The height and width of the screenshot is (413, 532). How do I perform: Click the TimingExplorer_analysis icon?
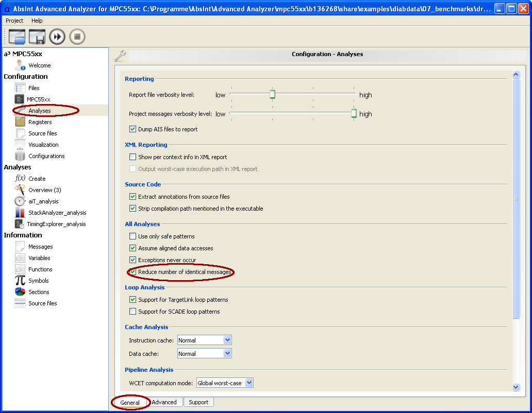click(20, 223)
